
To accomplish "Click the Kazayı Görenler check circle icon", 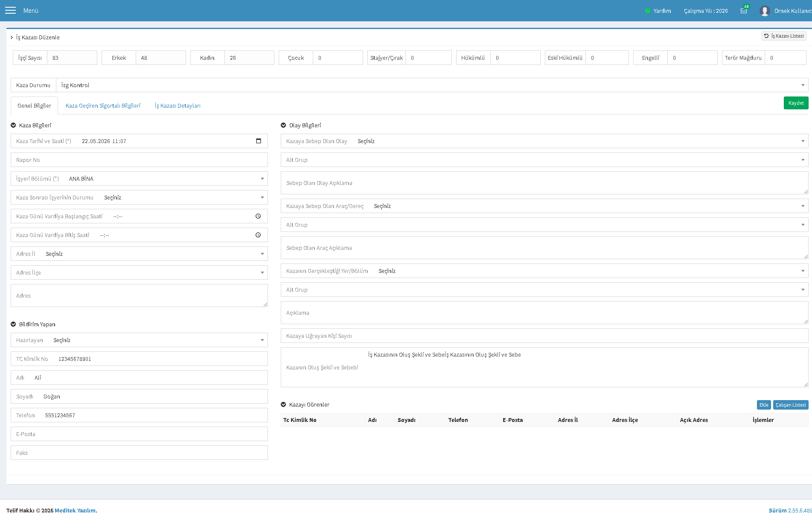I will click(x=283, y=404).
